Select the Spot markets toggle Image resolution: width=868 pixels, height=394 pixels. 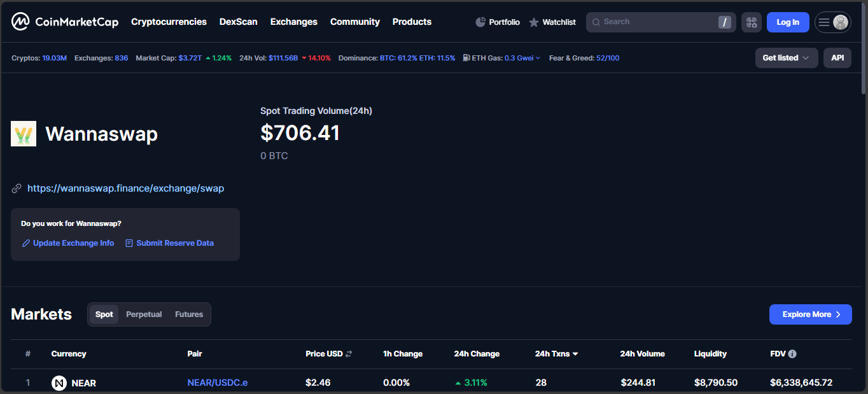point(104,314)
